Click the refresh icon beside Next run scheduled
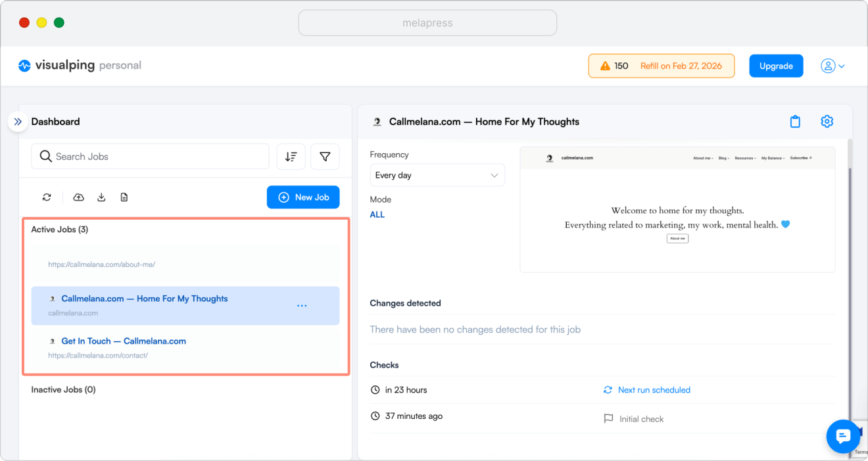Screen dimensions: 868x461 point(608,390)
